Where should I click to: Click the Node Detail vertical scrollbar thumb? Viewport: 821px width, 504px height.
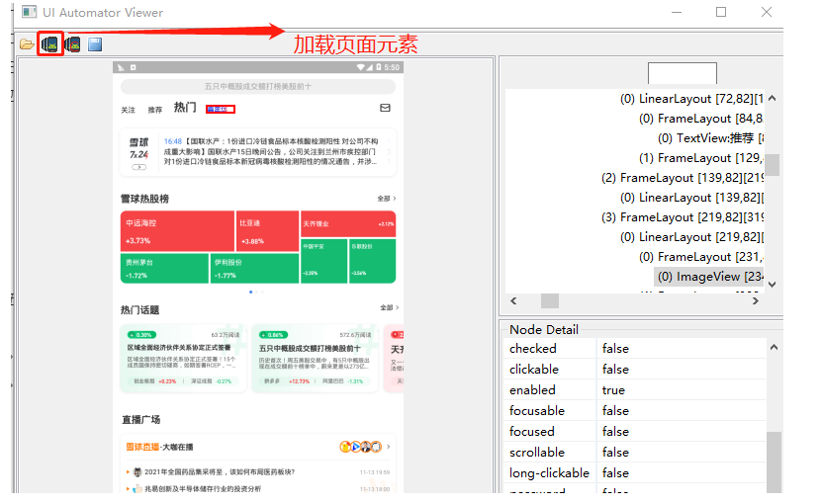pyautogui.click(x=774, y=462)
